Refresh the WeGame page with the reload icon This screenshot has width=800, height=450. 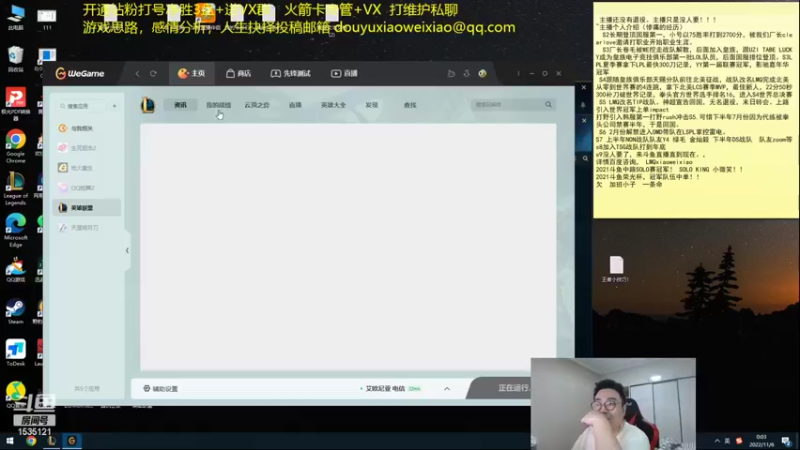pos(153,73)
